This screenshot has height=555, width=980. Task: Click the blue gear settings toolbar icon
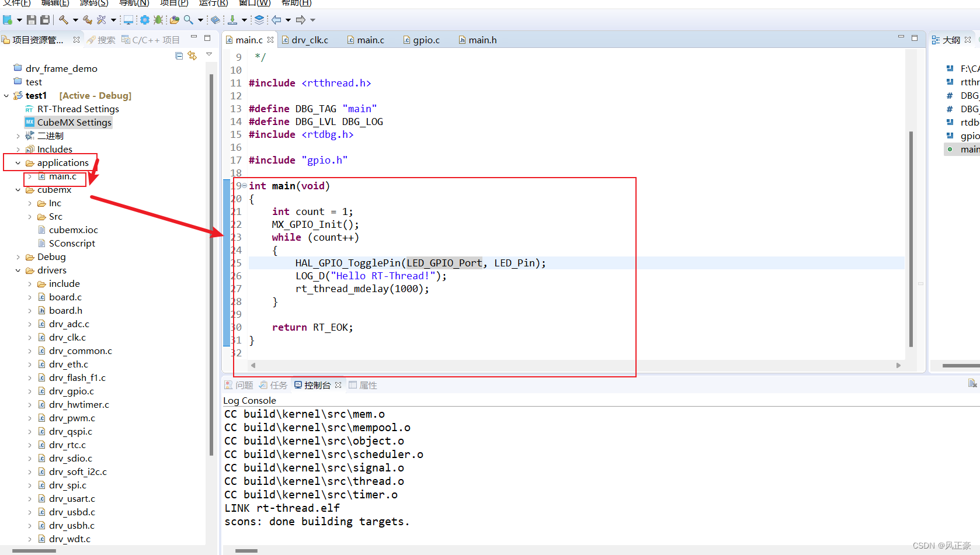[x=144, y=20]
